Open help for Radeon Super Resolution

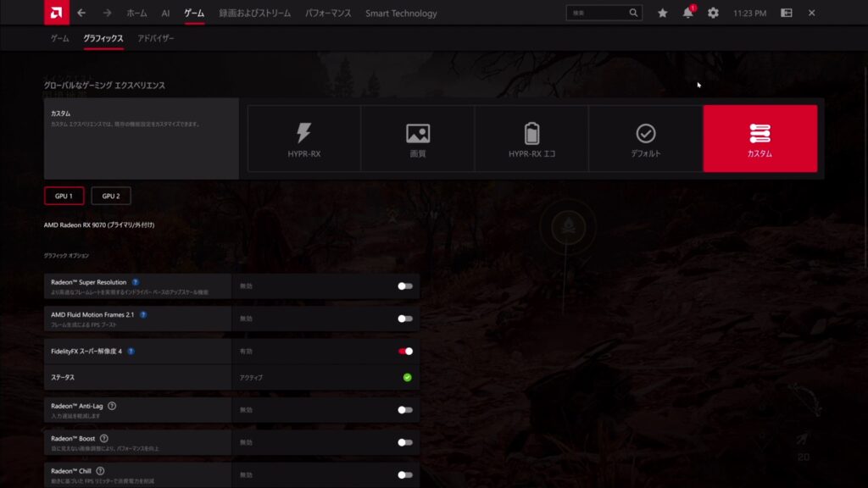coord(135,282)
